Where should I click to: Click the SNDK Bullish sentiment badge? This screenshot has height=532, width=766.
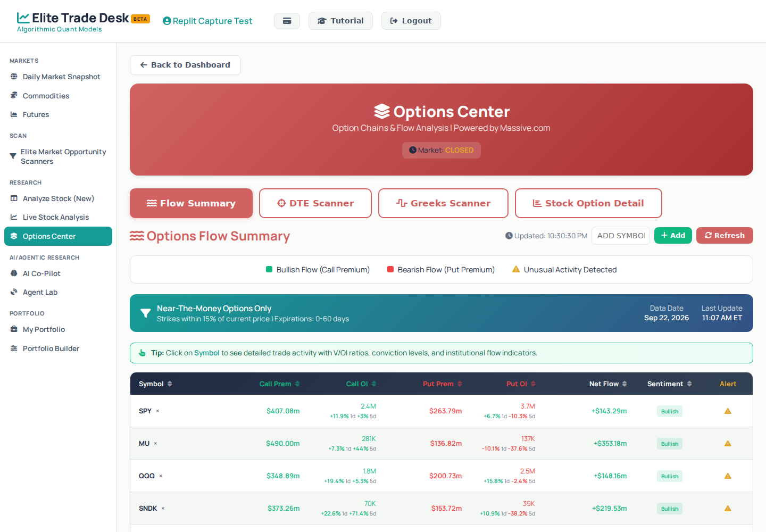tap(670, 509)
